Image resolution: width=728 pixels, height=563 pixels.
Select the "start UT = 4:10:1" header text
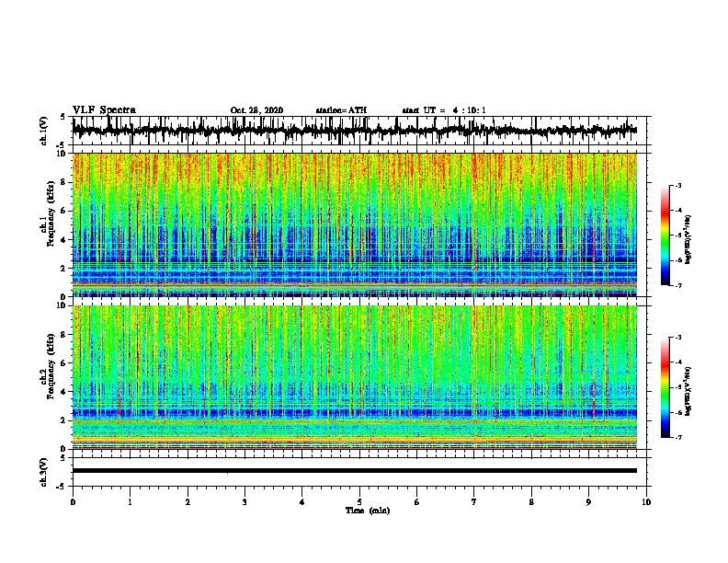pos(444,110)
